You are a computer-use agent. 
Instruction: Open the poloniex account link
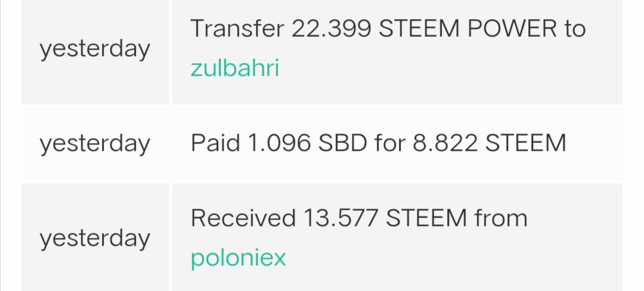(238, 258)
